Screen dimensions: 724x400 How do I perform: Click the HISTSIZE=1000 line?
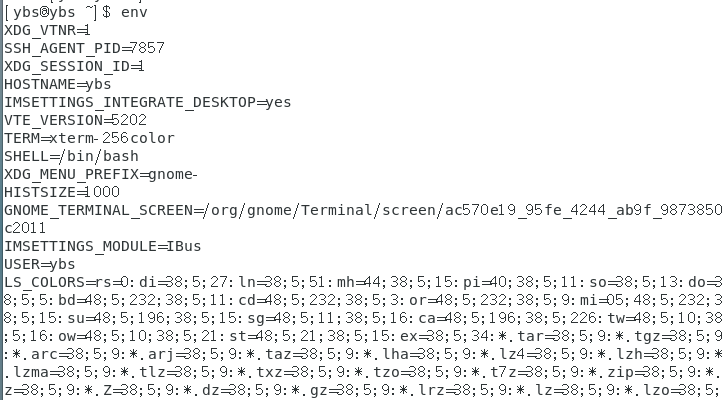[62, 192]
